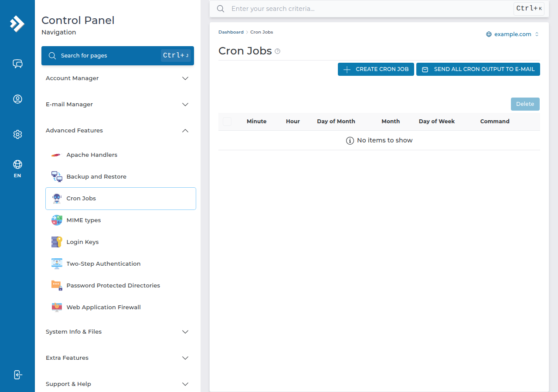558x392 pixels.
Task: Open Login Keys menu item
Action: [x=121, y=242]
